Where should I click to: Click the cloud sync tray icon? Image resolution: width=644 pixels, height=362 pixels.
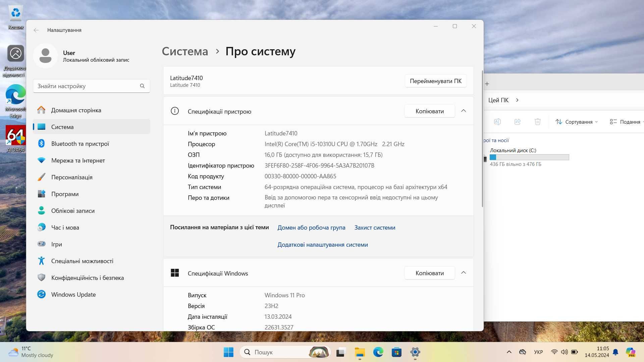523,352
